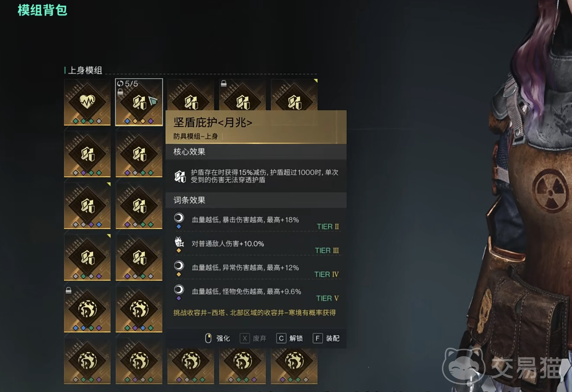Viewport: 572px width, 392px height.
Task: Unlock the module with 解锁 button
Action: (x=290, y=338)
